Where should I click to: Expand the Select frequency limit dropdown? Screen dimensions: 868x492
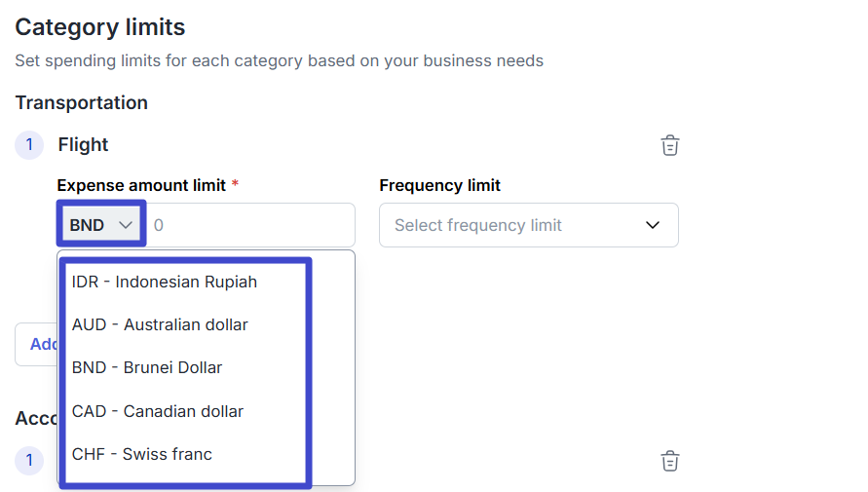tap(528, 225)
